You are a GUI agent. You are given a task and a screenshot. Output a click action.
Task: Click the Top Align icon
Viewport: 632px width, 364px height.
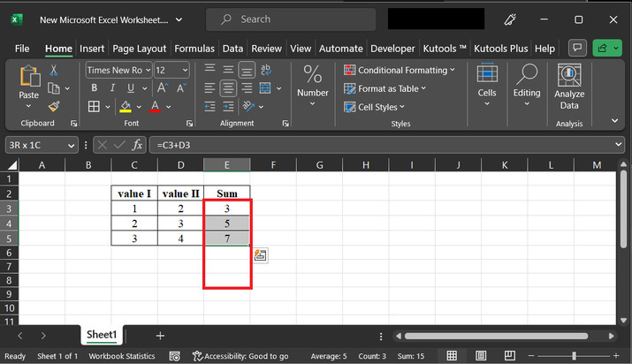click(x=209, y=69)
